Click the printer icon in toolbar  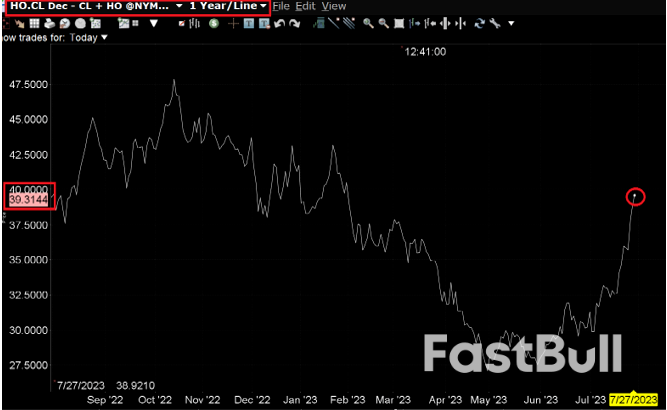pyautogui.click(x=49, y=23)
